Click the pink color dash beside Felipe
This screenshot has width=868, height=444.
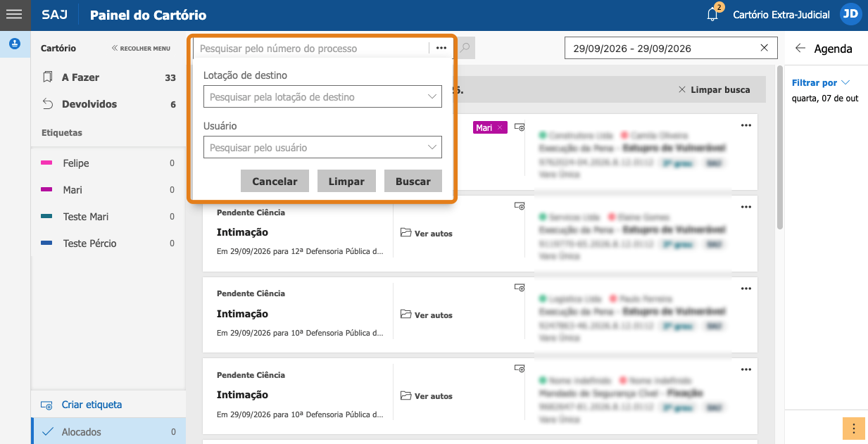pos(47,163)
